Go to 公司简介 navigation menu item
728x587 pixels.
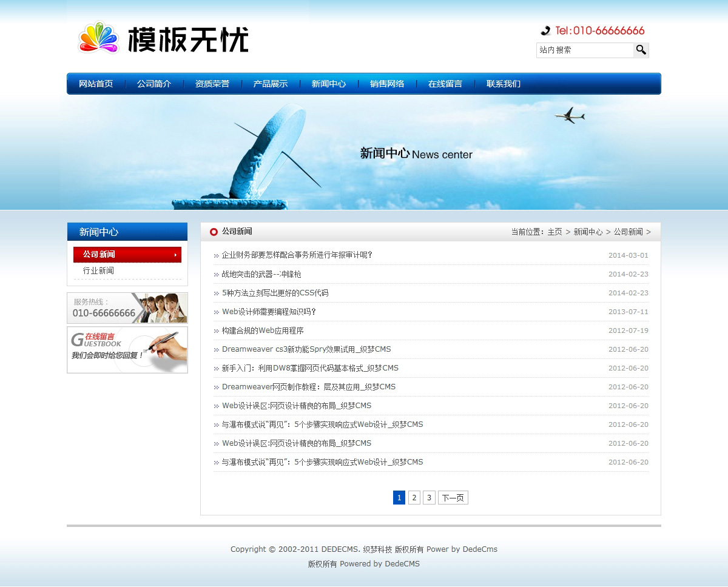click(154, 84)
